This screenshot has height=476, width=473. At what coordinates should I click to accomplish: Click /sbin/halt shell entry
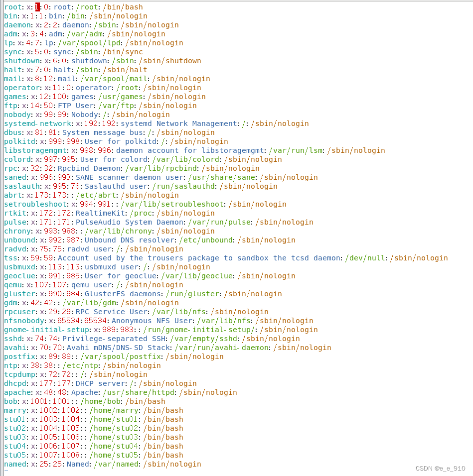(x=125, y=70)
